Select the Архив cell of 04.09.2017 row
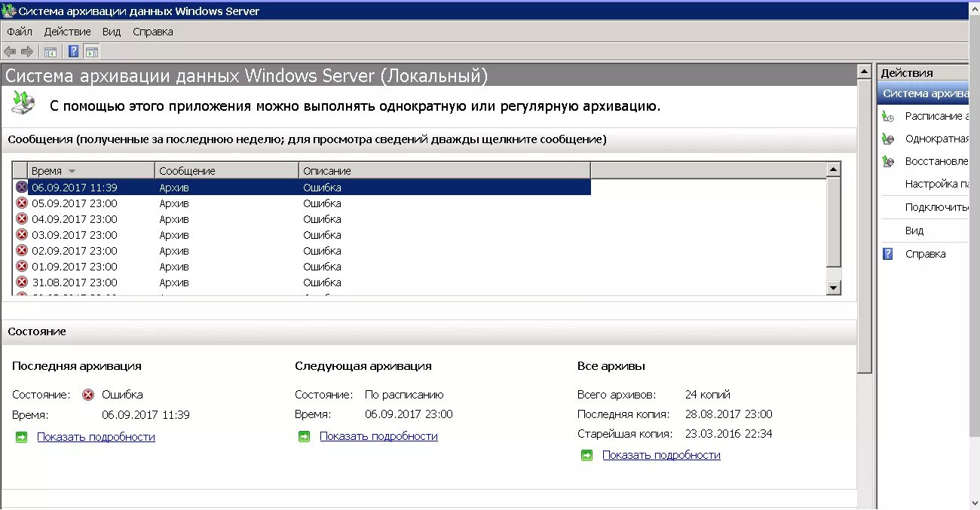Viewport: 980px width, 510px height. [174, 218]
